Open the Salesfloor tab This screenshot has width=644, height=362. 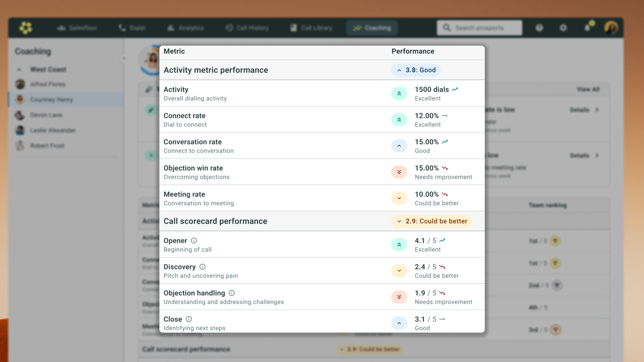[77, 28]
